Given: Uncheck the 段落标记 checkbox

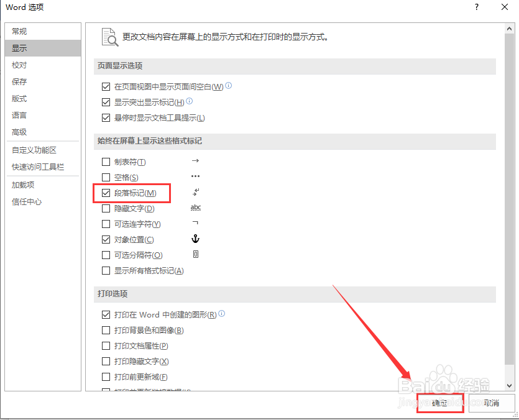Looking at the screenshot, I should pos(106,192).
